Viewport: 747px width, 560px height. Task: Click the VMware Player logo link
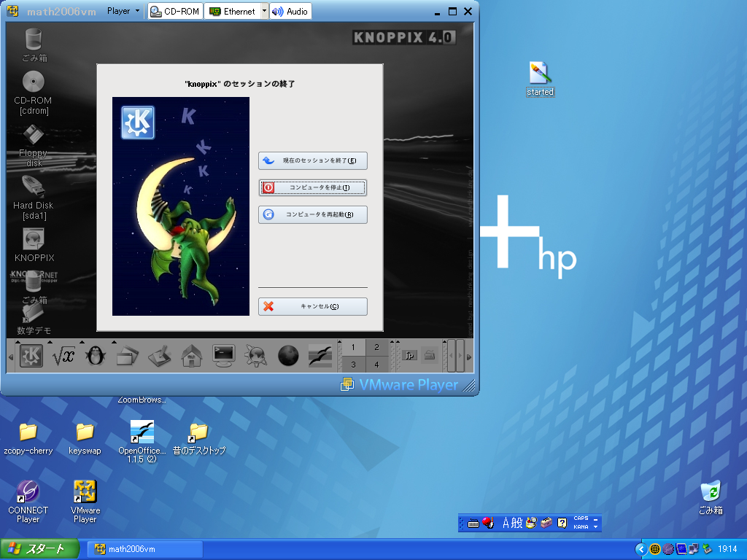click(399, 384)
